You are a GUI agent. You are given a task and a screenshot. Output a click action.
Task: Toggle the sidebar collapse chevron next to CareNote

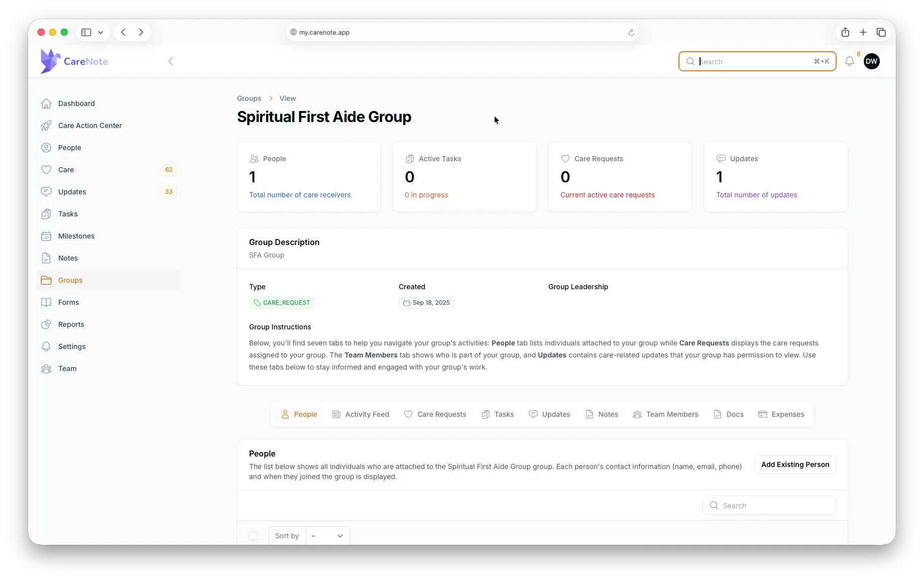point(171,61)
